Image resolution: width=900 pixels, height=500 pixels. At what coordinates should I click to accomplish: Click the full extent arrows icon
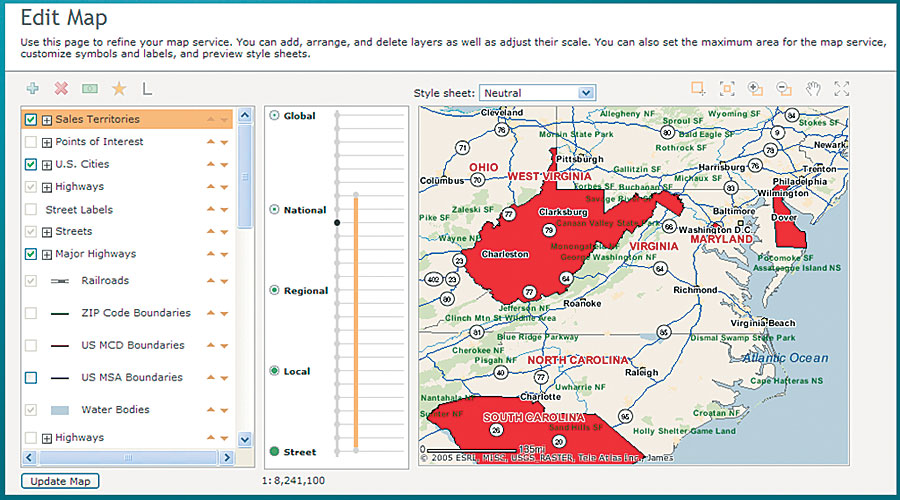841,88
